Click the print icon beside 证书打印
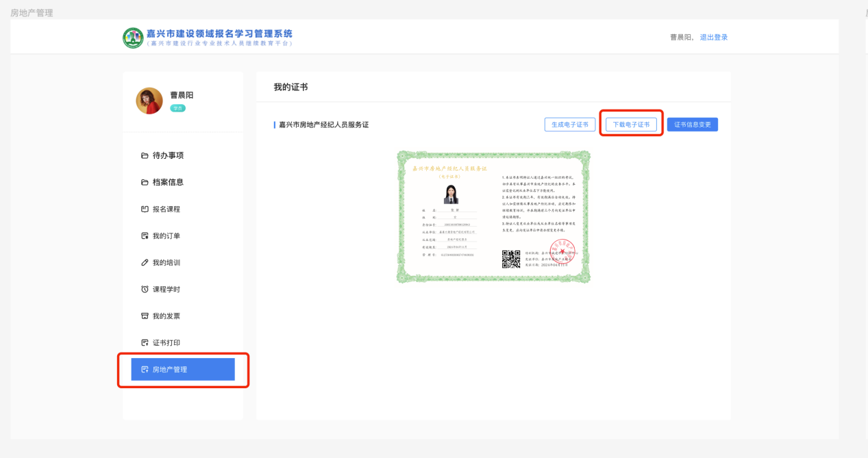 tap(145, 343)
